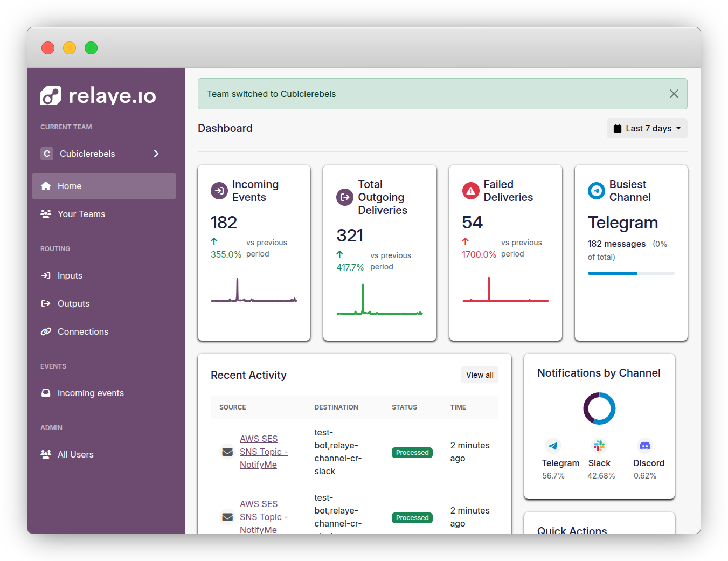728x561 pixels.
Task: Open the Last 7 days date filter
Action: pyautogui.click(x=647, y=128)
